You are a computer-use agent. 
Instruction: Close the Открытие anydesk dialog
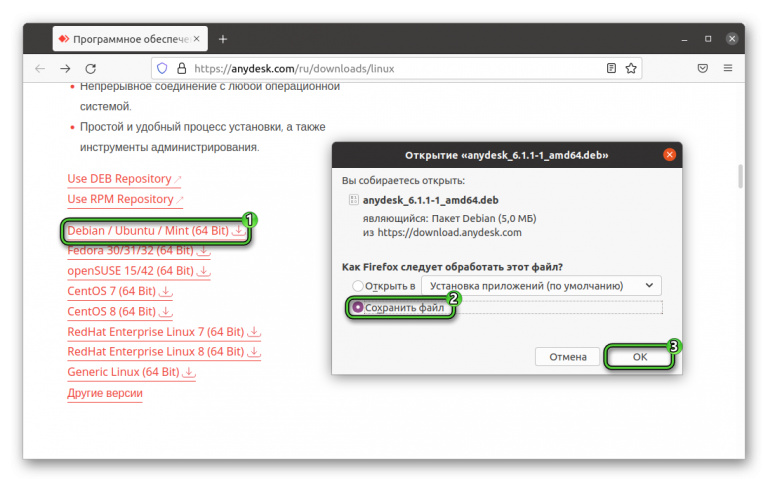[669, 155]
